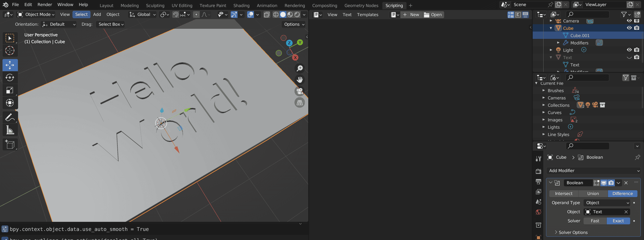
Task: Toggle X-ray display
Action: (266, 15)
